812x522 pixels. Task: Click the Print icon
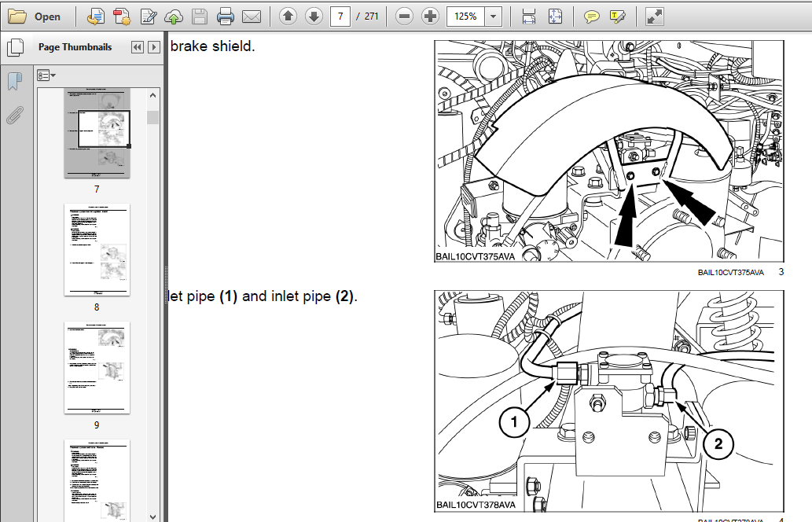[226, 17]
